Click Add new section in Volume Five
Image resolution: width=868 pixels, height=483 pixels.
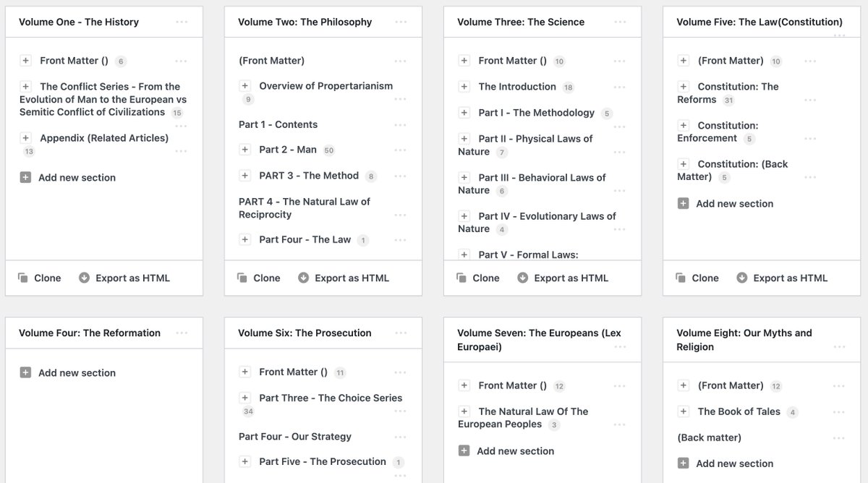734,204
